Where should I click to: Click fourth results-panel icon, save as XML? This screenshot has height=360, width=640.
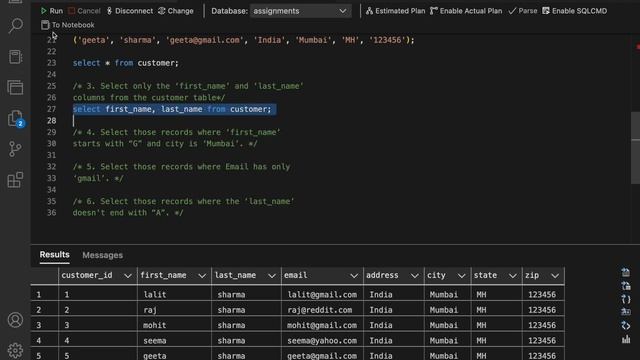(x=626, y=312)
